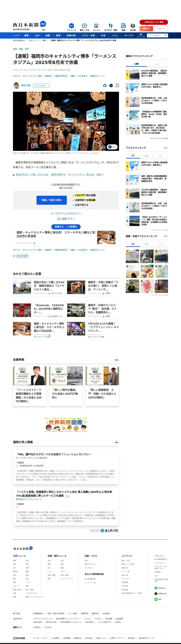Open Nintendo FUKUOKA related article
Image resolution: width=181 pixels, height=644 pixels.
pos(39,310)
